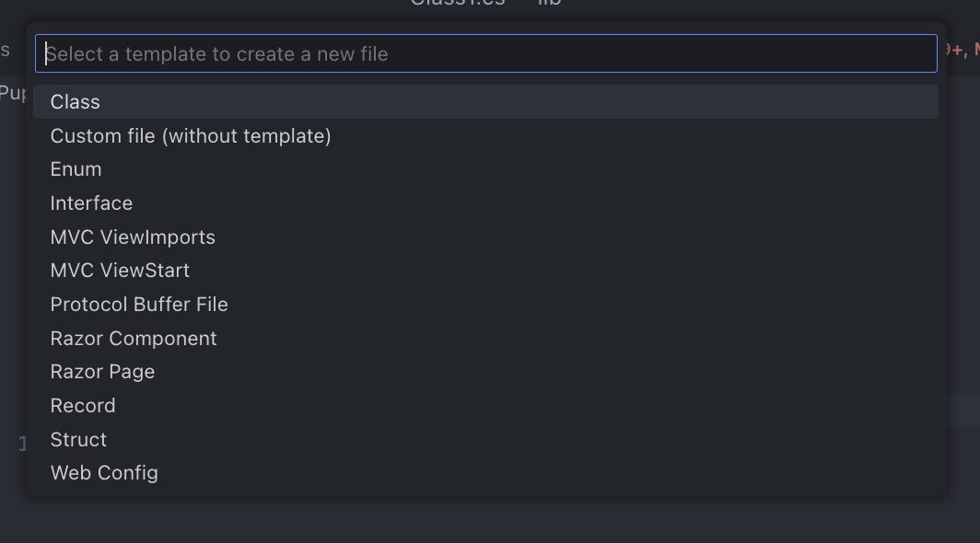Pick the Interface template
This screenshot has width=980, height=543.
[91, 202]
